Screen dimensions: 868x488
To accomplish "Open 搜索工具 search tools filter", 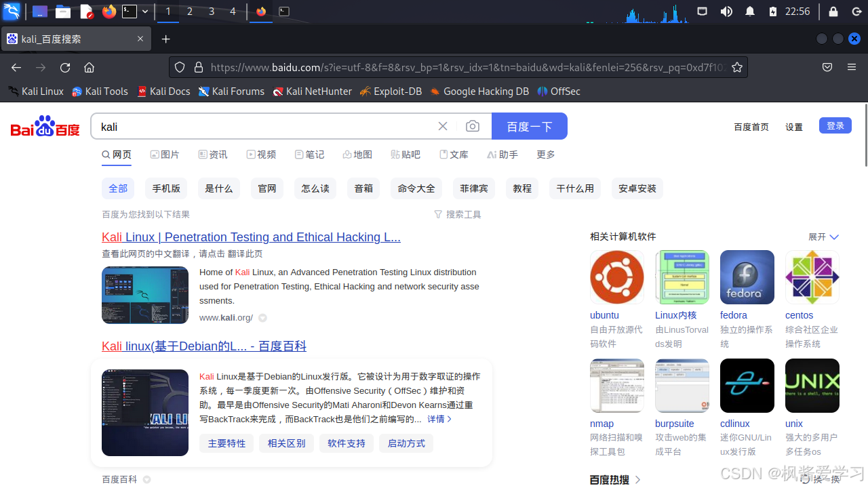I will tap(458, 214).
